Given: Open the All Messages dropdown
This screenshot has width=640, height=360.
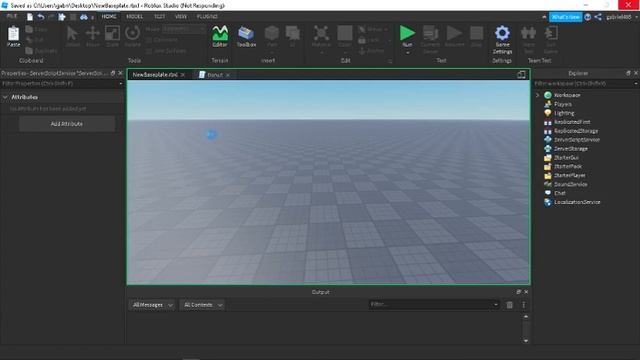Looking at the screenshot, I should [x=152, y=305].
